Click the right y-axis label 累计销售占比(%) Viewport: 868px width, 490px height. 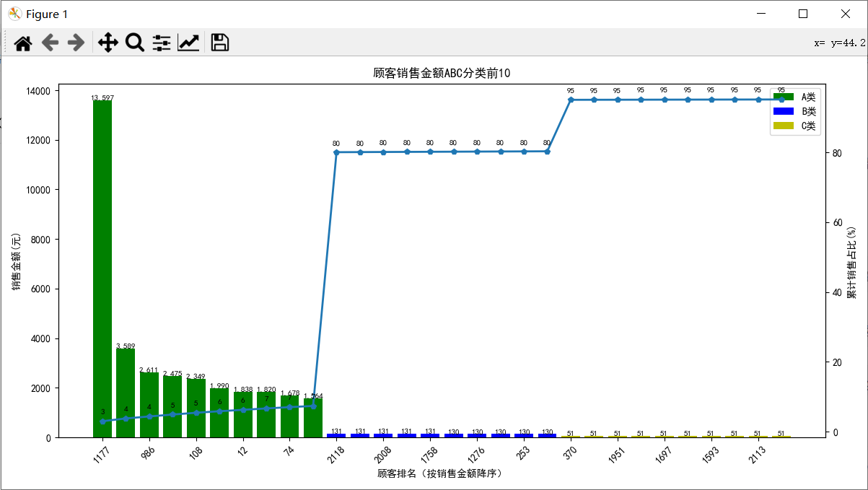coord(851,261)
